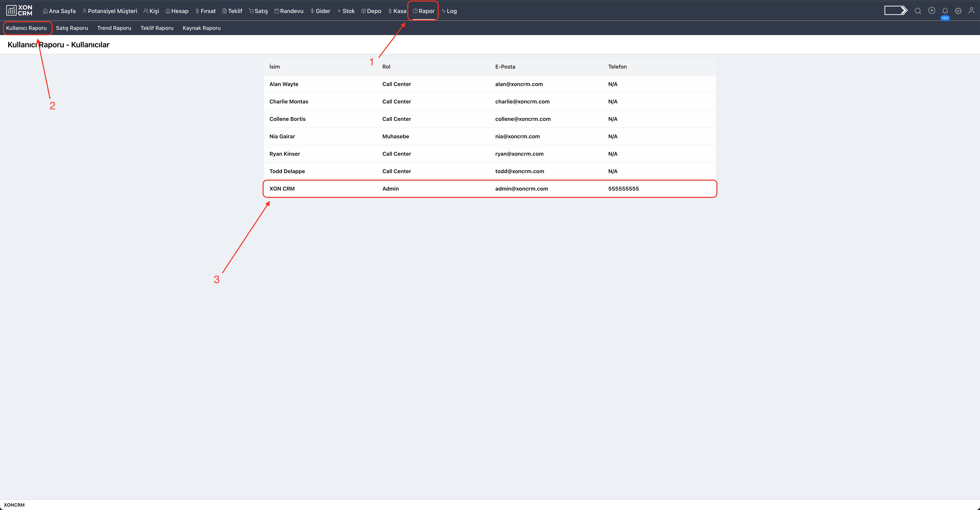980x510 pixels.
Task: Click the nia@xoncrm.com email
Action: pyautogui.click(x=517, y=137)
